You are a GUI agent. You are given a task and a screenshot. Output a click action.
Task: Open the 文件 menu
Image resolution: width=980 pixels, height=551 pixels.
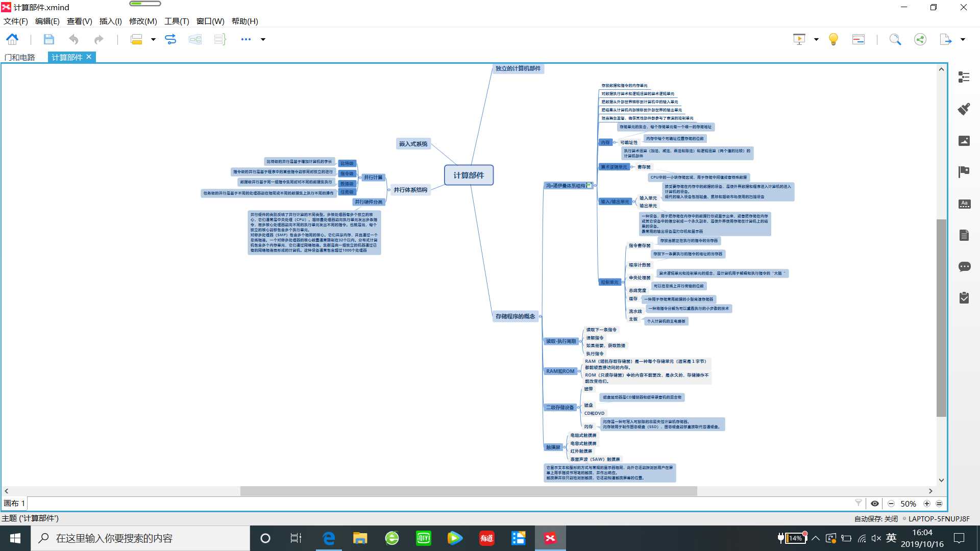[16, 21]
